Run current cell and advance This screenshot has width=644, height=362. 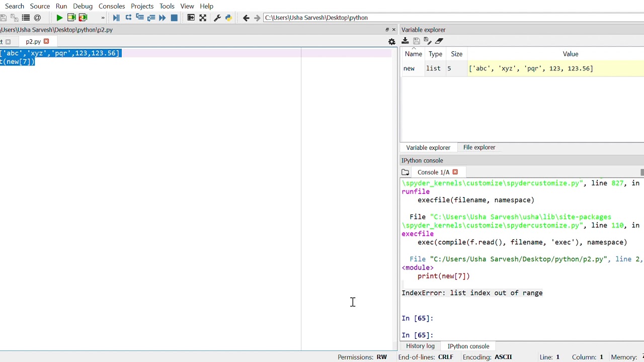click(84, 18)
